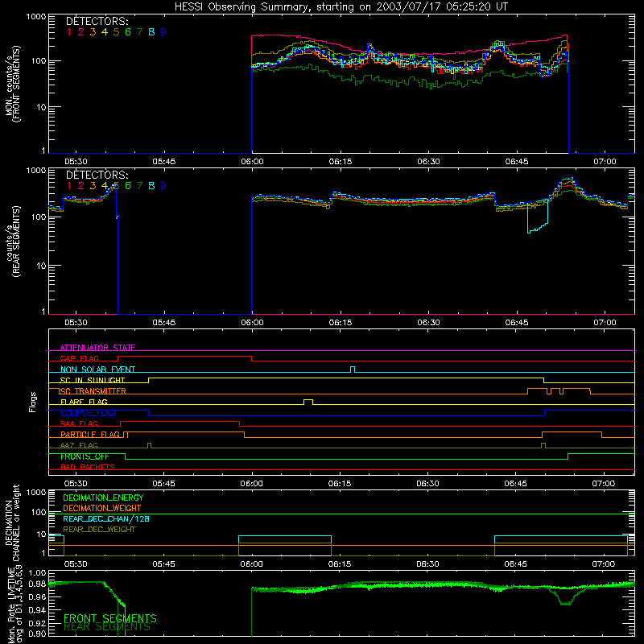Click the REAR SEGMENTS livetime legend text

107,626
